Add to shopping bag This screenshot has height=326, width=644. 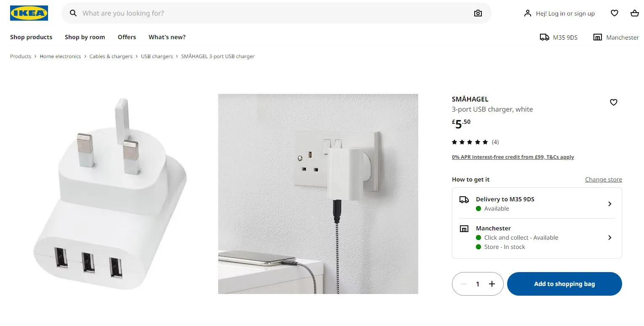coord(564,284)
